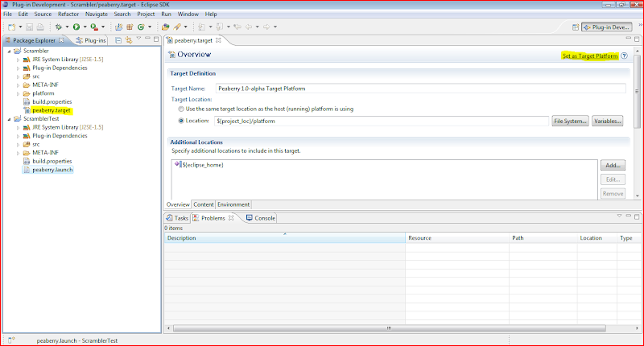The width and height of the screenshot is (644, 346).
Task: Click the Problems horizontal scrollbar thumb
Action: 390,328
